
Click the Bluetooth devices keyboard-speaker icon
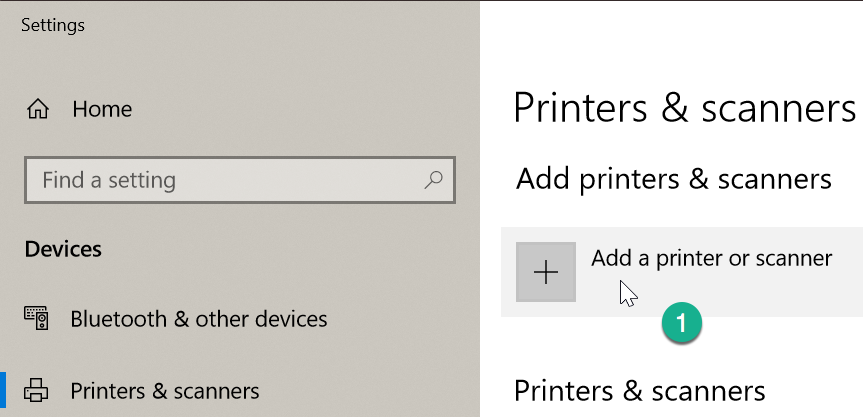tap(36, 318)
